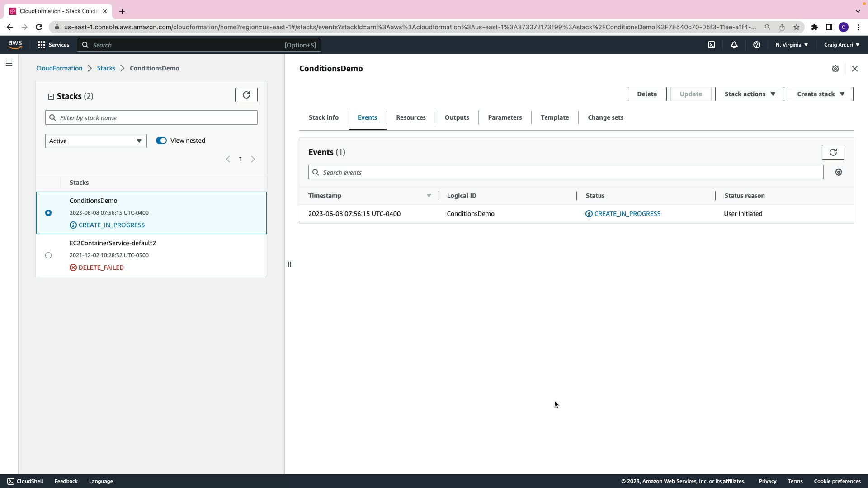The width and height of the screenshot is (868, 488).
Task: Open events table preferences gear
Action: 839,172
